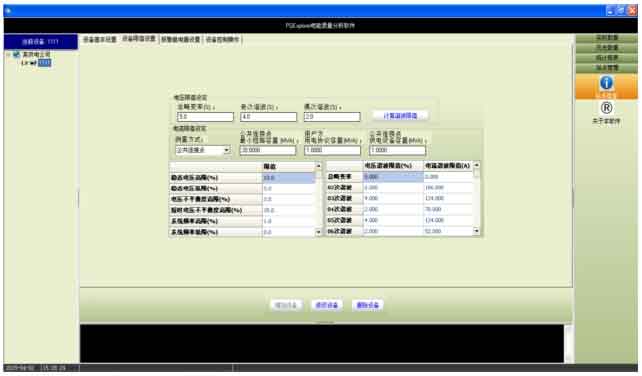
Task: Select the highlighted limit value cell 稳态电压上限
Action: 288,178
